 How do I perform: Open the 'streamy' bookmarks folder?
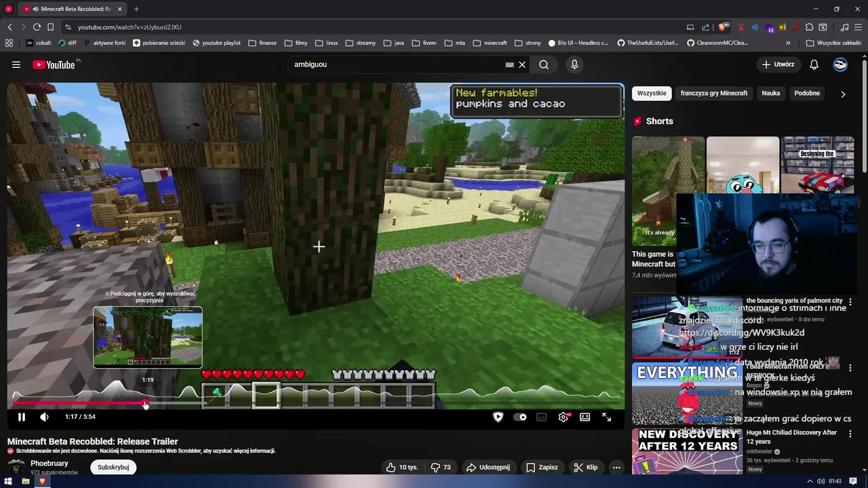(360, 43)
